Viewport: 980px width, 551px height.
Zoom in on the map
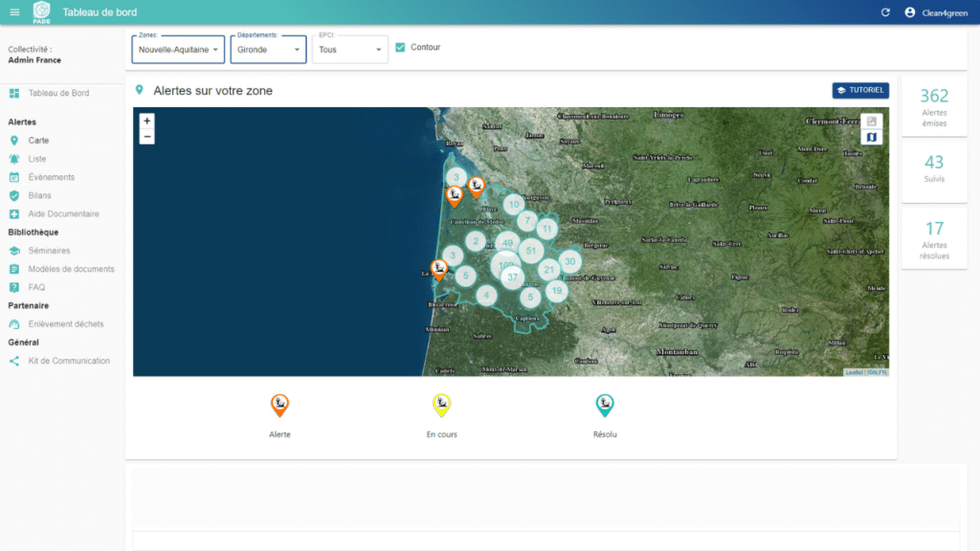tap(146, 121)
